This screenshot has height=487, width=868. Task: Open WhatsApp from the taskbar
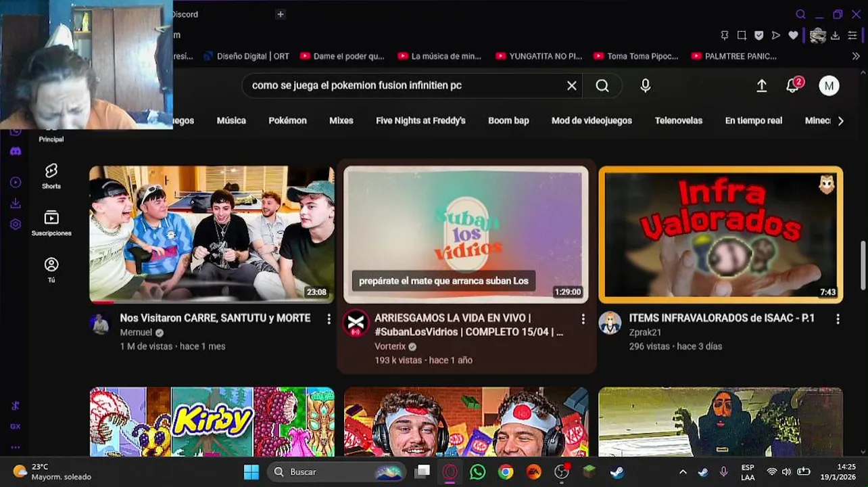(478, 471)
